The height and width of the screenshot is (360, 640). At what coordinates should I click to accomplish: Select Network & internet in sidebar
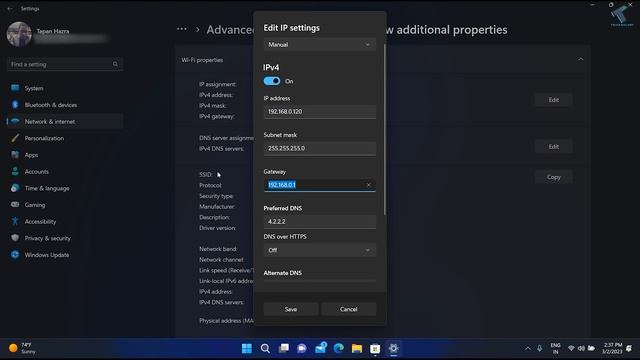(65, 122)
